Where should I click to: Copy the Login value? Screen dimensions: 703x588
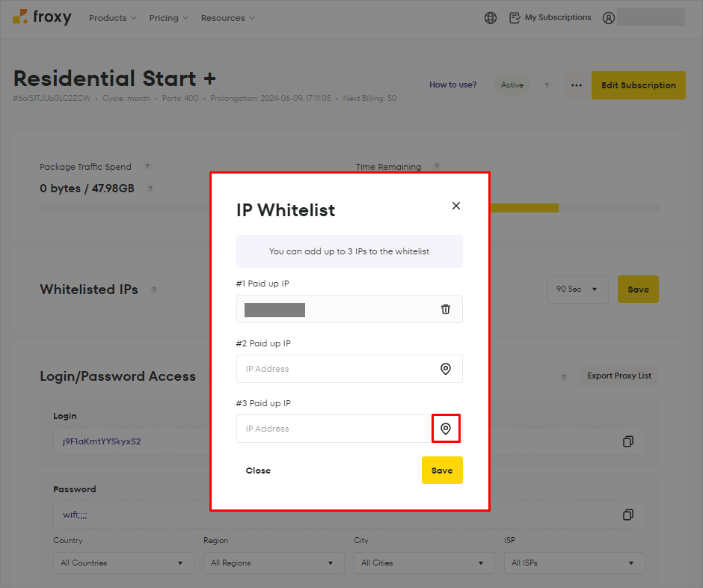pyautogui.click(x=630, y=441)
